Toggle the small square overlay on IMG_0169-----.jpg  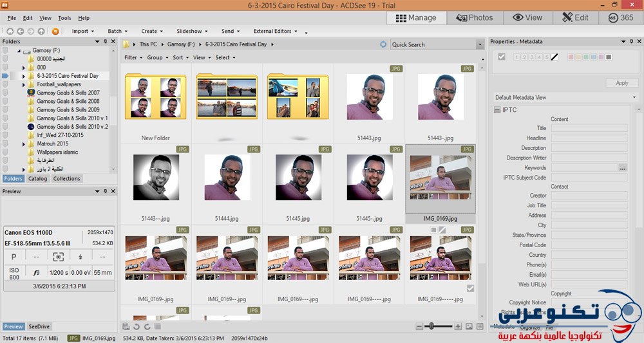[433, 230]
